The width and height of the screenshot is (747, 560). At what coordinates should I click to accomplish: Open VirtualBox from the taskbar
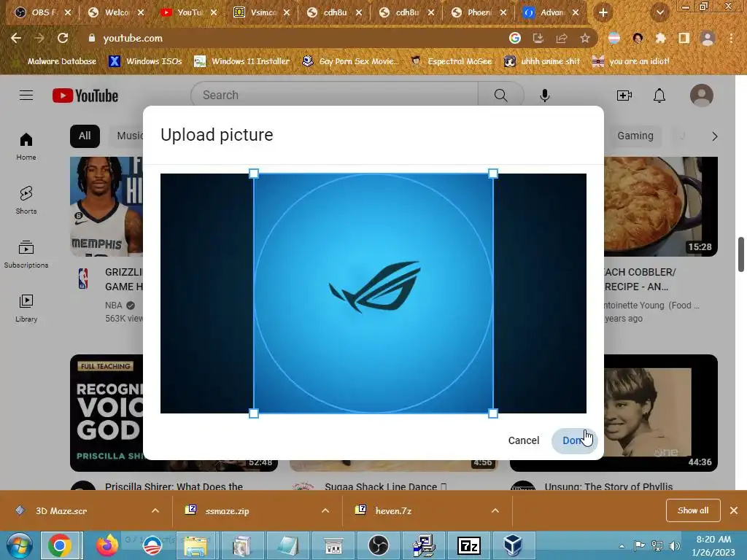(513, 545)
